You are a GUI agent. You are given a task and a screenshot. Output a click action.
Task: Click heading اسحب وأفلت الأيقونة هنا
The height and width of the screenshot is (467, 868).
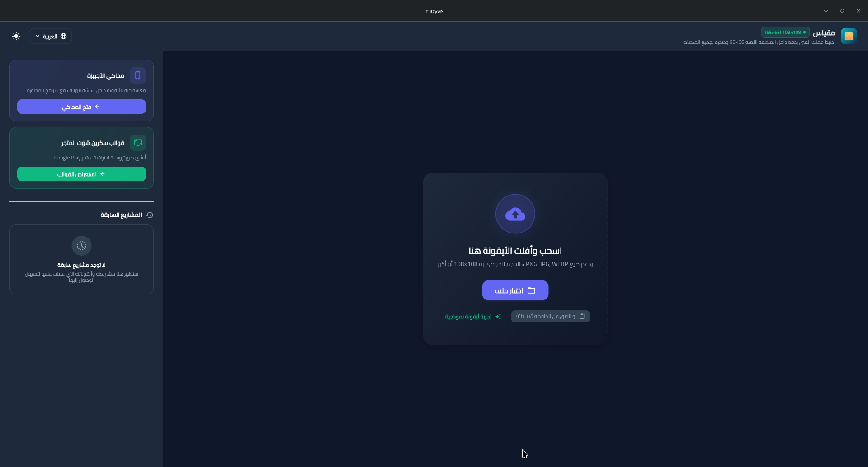pos(515,251)
